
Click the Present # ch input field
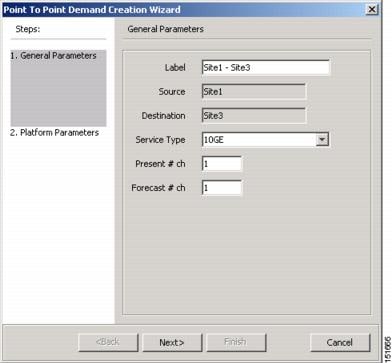tap(222, 164)
